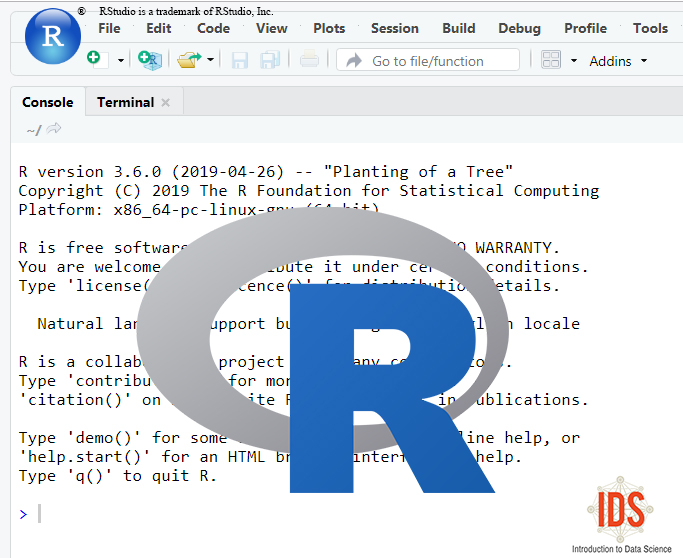Expand the panes layout dropdown arrow
Image resolution: width=683 pixels, height=558 pixels.
click(x=574, y=61)
